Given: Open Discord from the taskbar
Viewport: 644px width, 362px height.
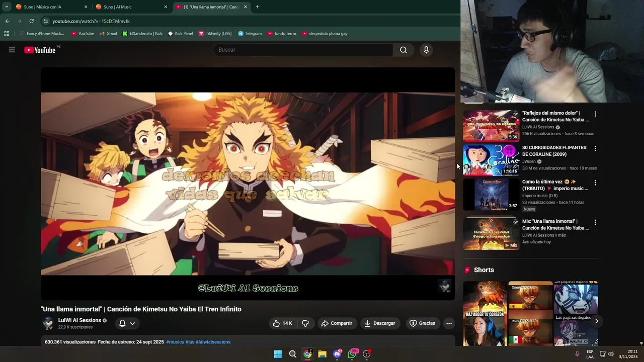Looking at the screenshot, I should (x=337, y=354).
